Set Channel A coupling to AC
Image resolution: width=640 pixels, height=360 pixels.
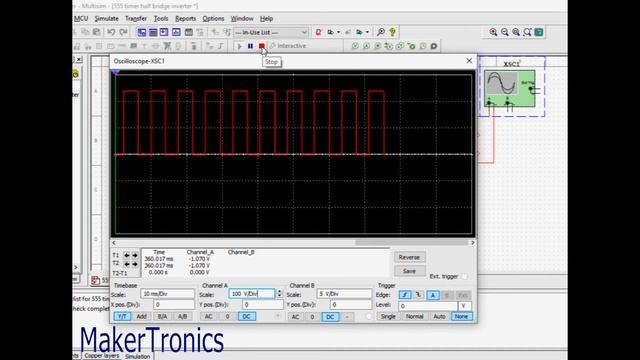coord(209,316)
